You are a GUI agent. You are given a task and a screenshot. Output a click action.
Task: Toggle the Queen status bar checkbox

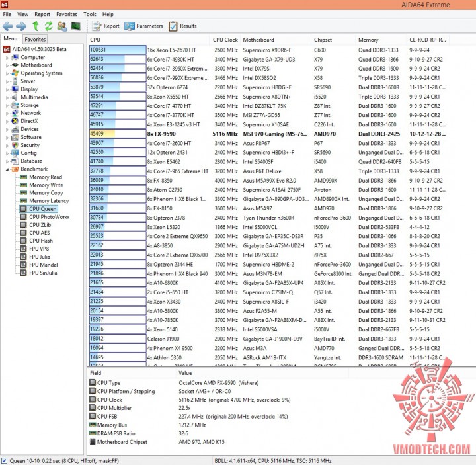point(4,461)
